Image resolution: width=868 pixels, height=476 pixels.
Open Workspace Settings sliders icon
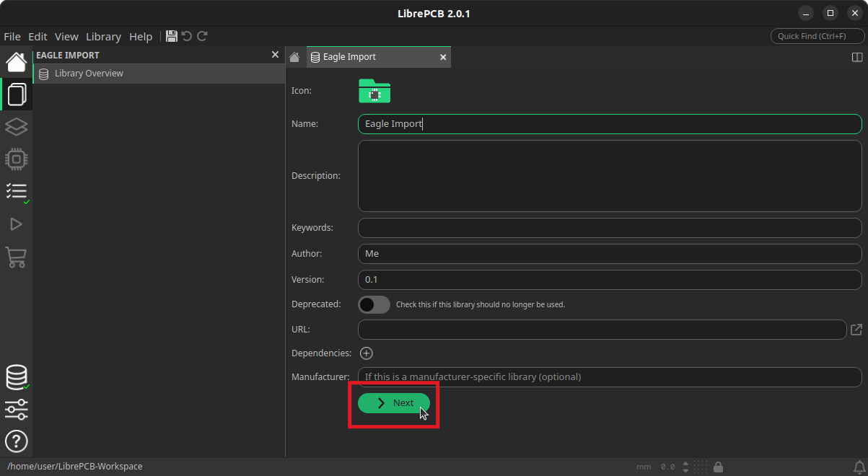(17, 409)
